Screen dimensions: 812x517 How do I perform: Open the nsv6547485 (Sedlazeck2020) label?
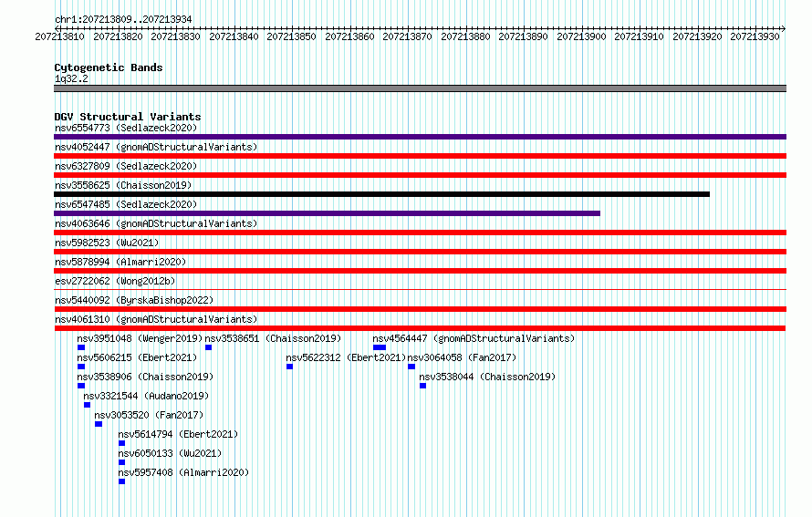(126, 204)
